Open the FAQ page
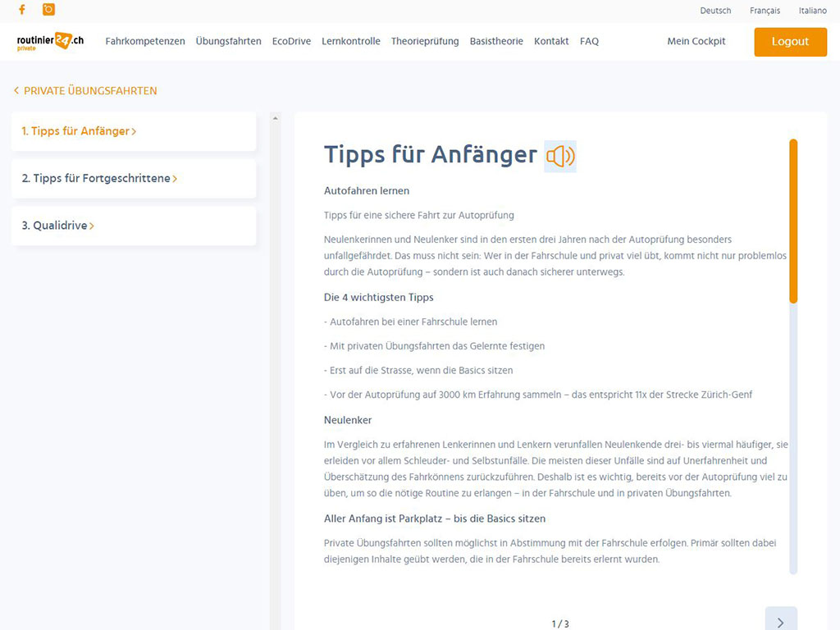This screenshot has height=630, width=840. coord(589,42)
